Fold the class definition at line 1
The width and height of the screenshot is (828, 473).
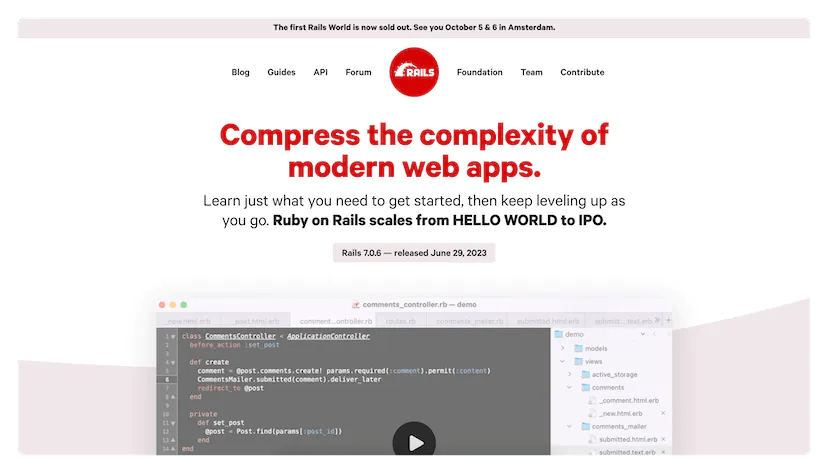(x=173, y=336)
